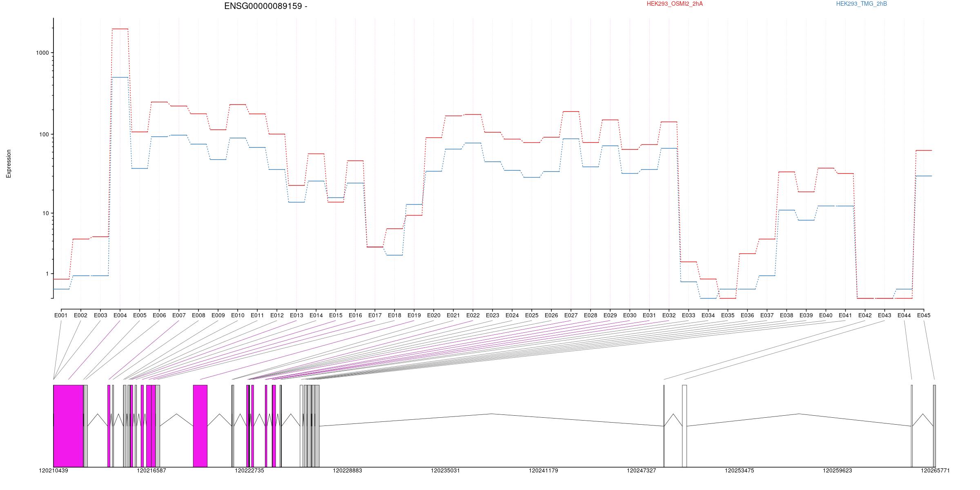The image size is (980, 490).
Task: Click exon label E018
Action: pos(394,315)
